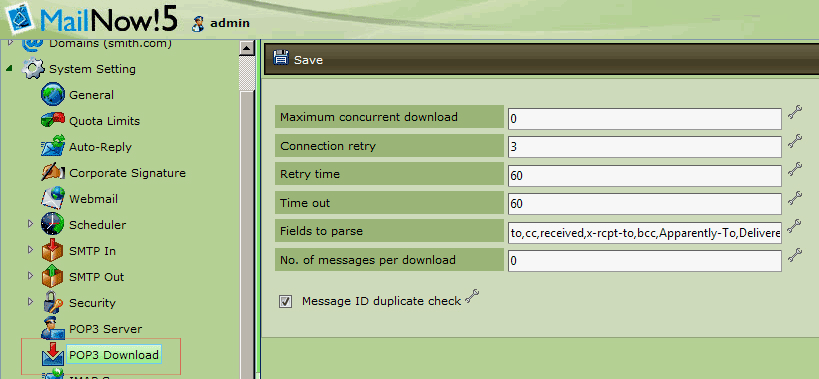Click wrench beside Connection retry field
This screenshot has width=819, height=379.
coord(794,141)
